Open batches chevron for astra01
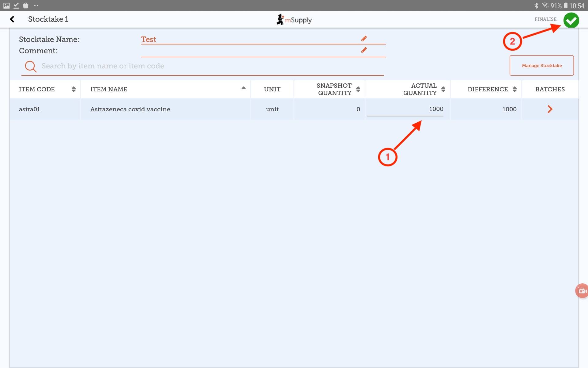The width and height of the screenshot is (588, 368). pyautogui.click(x=550, y=109)
